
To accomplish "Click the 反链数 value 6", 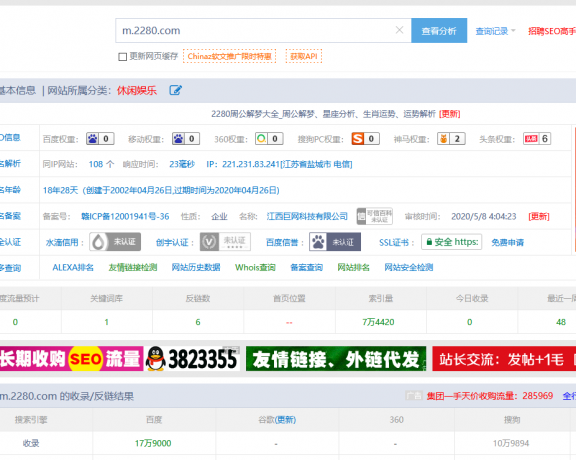I will click(198, 322).
